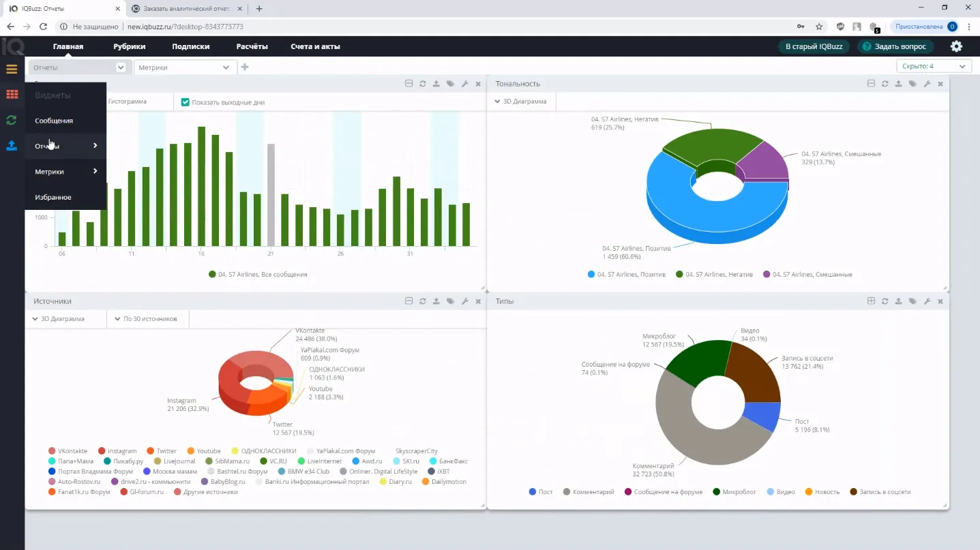The height and width of the screenshot is (550, 980).
Task: Open settings gear in top navigation bar
Action: click(956, 46)
